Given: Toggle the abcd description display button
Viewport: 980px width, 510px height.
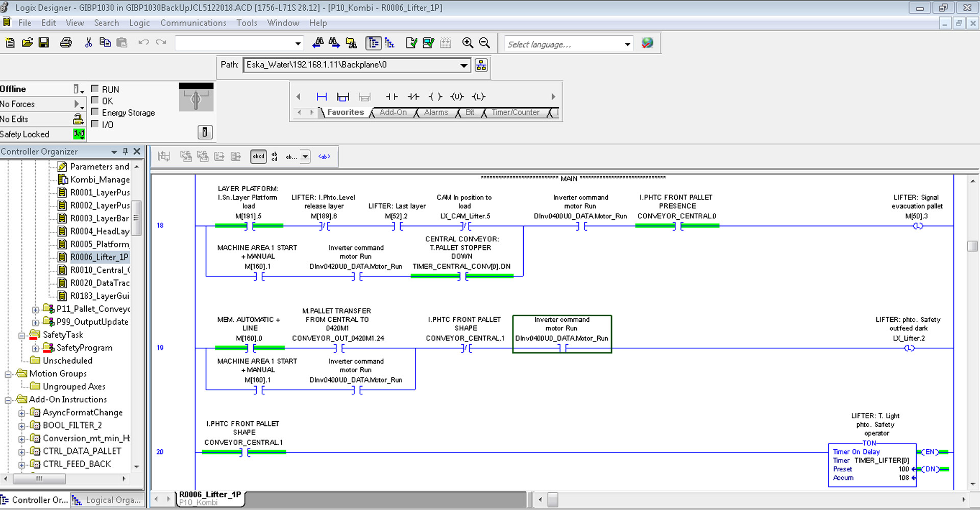Looking at the screenshot, I should click(x=258, y=157).
